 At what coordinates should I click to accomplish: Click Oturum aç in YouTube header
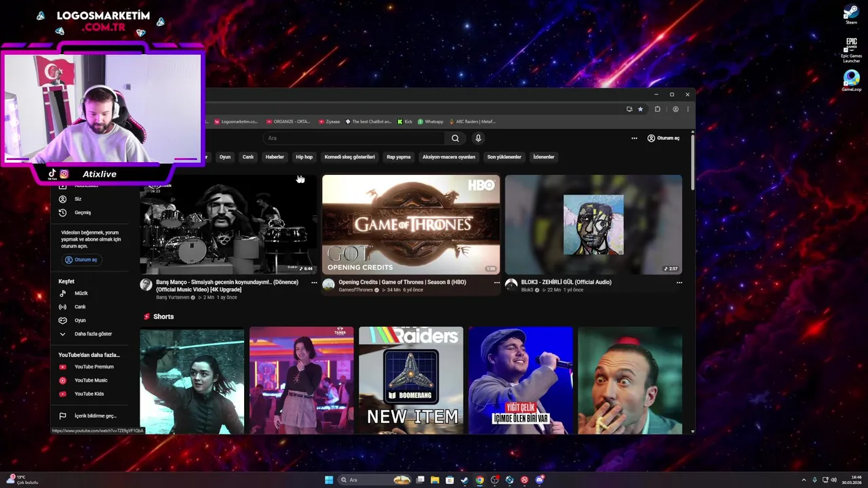coord(663,138)
